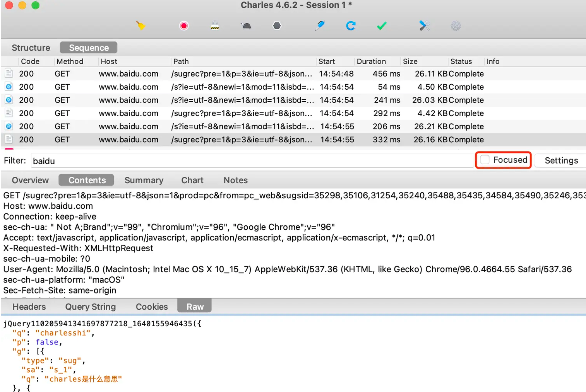This screenshot has width=586, height=392.
Task: Select the request sized 4.50 KB
Action: (x=293, y=87)
